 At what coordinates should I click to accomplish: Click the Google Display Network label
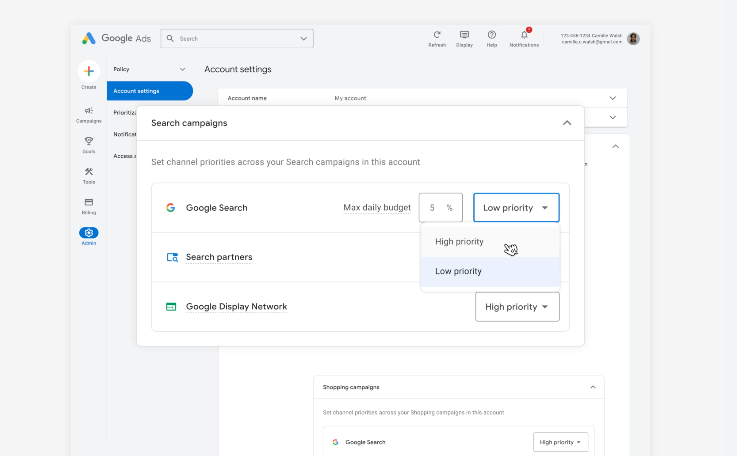(x=236, y=307)
